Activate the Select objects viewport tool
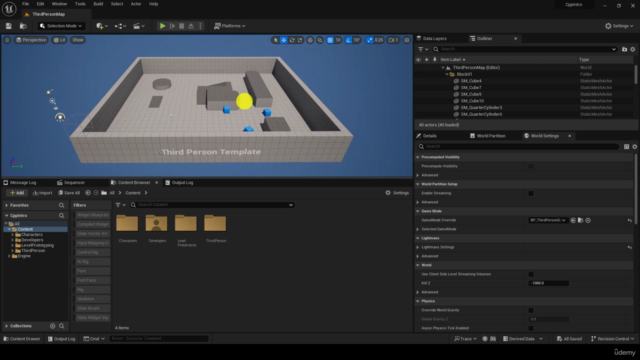Screen dimensions: 640x360 click(x=276, y=40)
